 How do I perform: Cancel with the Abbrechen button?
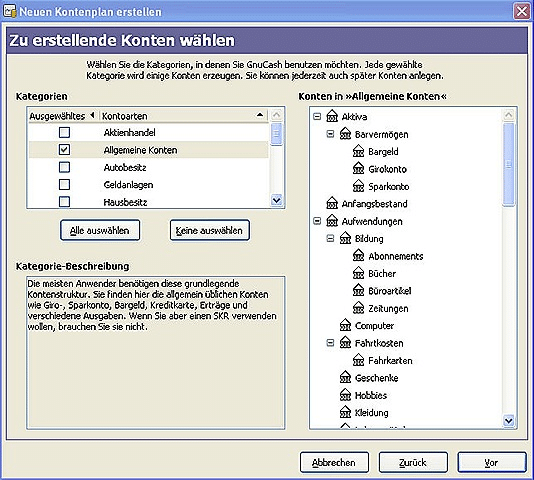pyautogui.click(x=334, y=462)
